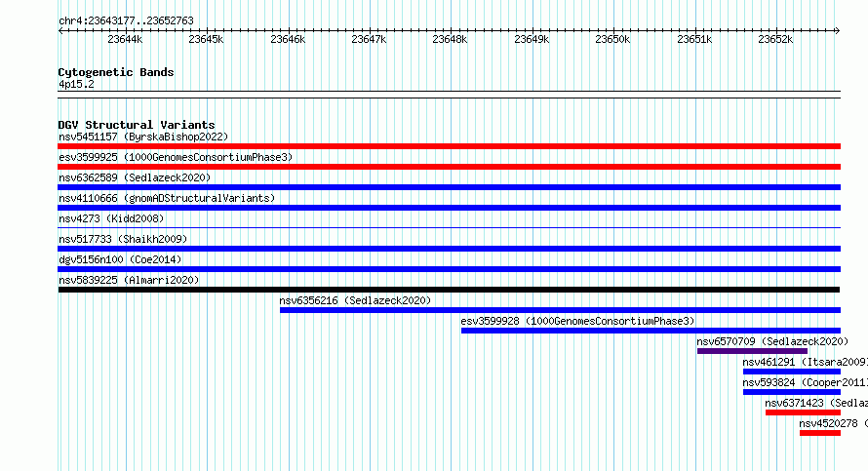Click the left arrowhead of the ruler
Screen dimensions: 868x471
pos(60,31)
